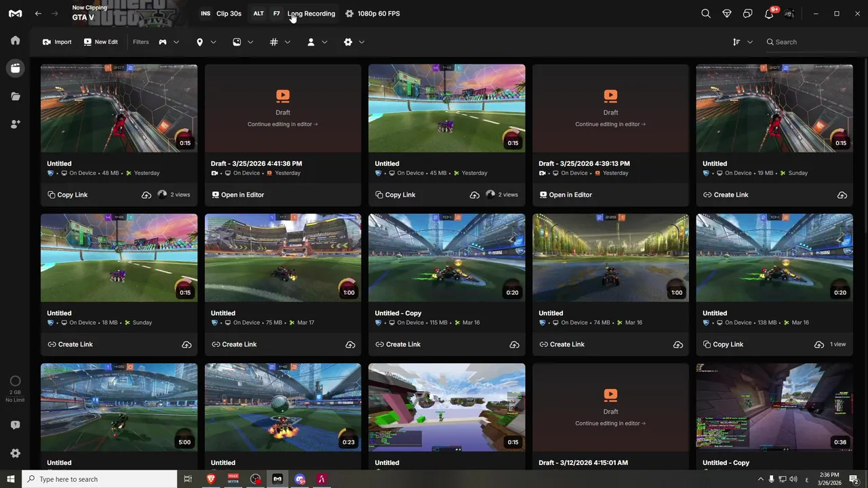868x488 pixels.
Task: Click the cloud upload icon on the 138 MB clip
Action: pos(819,345)
